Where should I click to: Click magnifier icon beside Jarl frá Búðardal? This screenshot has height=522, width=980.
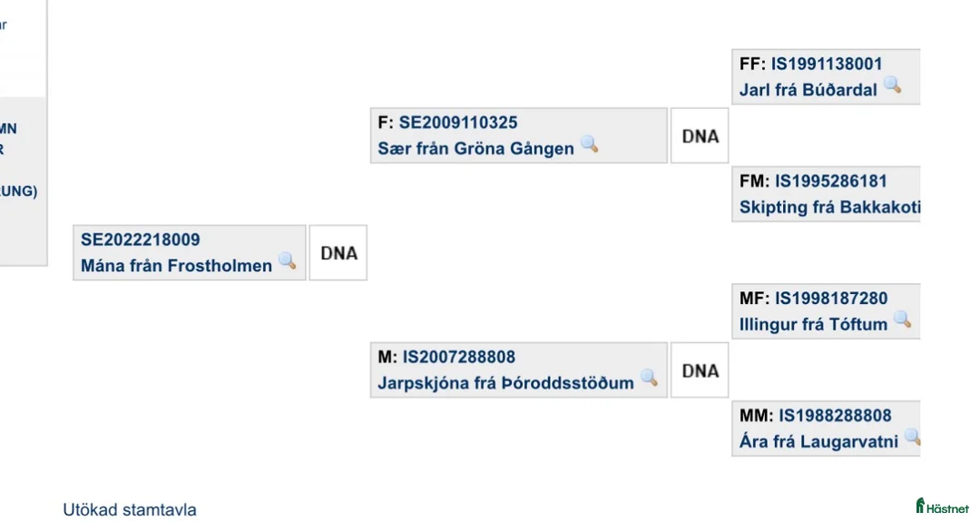click(x=893, y=85)
